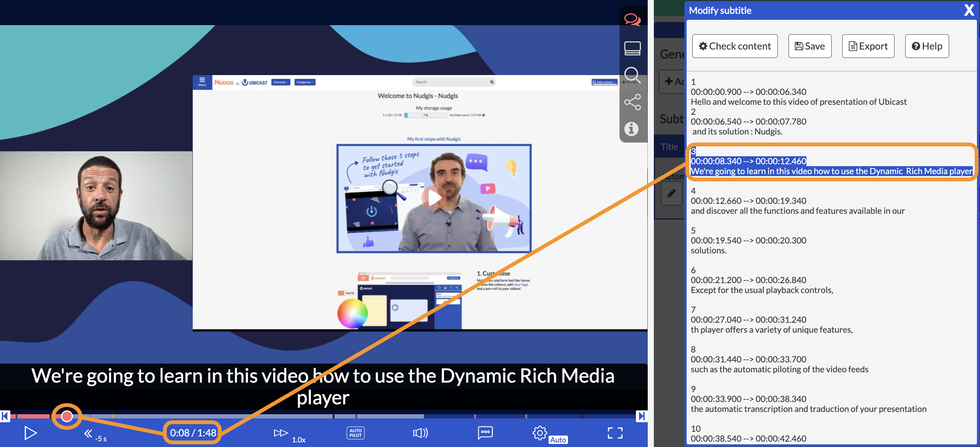This screenshot has width=980, height=447.
Task: Click timestamp 00:00:00.900 --> 00:00:06.340
Action: [748, 92]
